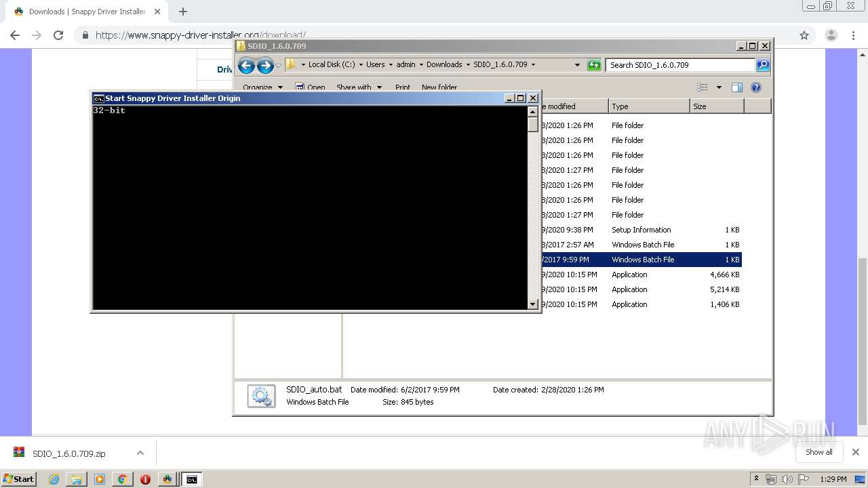Image resolution: width=868 pixels, height=488 pixels.
Task: Sort files by the Size column
Action: (x=717, y=106)
